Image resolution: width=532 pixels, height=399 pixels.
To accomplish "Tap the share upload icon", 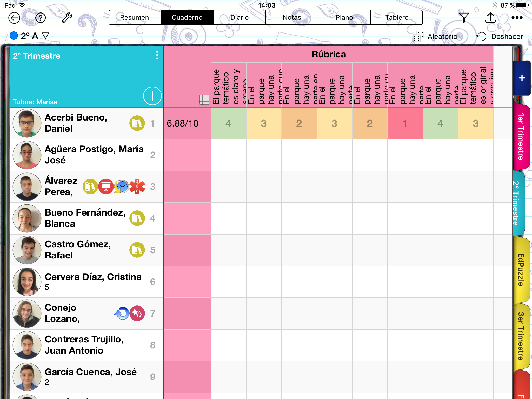I will (490, 18).
